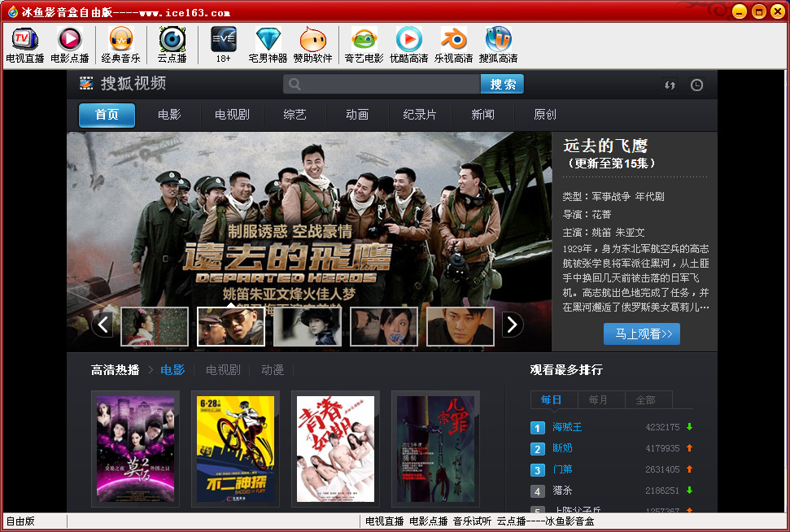Click the app logo in title bar

12,12
